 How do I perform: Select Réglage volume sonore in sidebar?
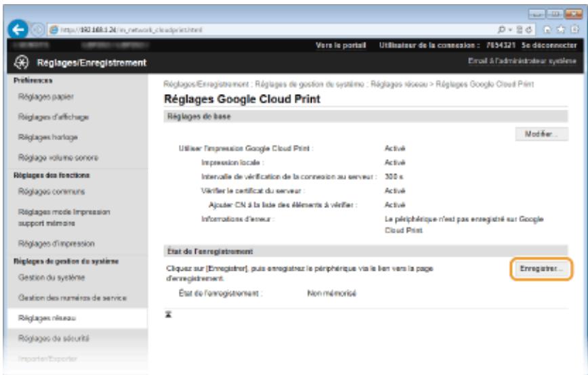[58, 157]
